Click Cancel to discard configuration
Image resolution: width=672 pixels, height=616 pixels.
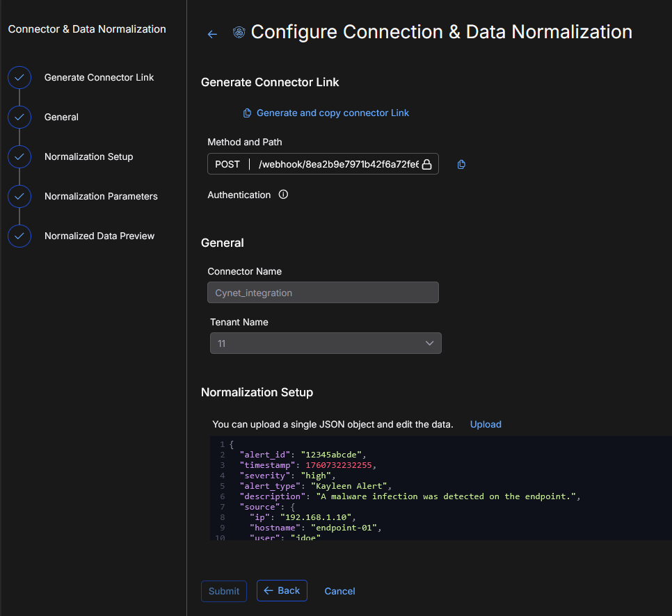tap(339, 591)
